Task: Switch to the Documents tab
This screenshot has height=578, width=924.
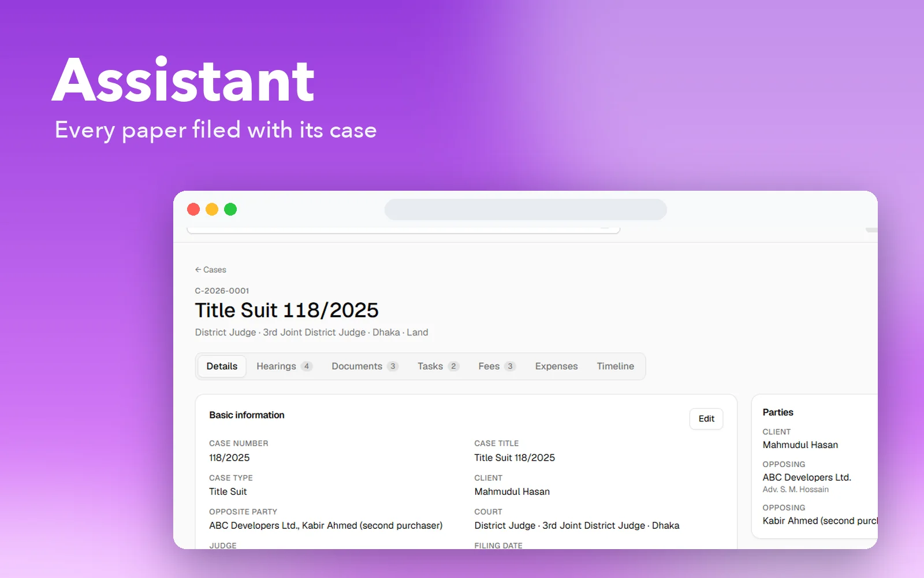Action: pyautogui.click(x=365, y=366)
